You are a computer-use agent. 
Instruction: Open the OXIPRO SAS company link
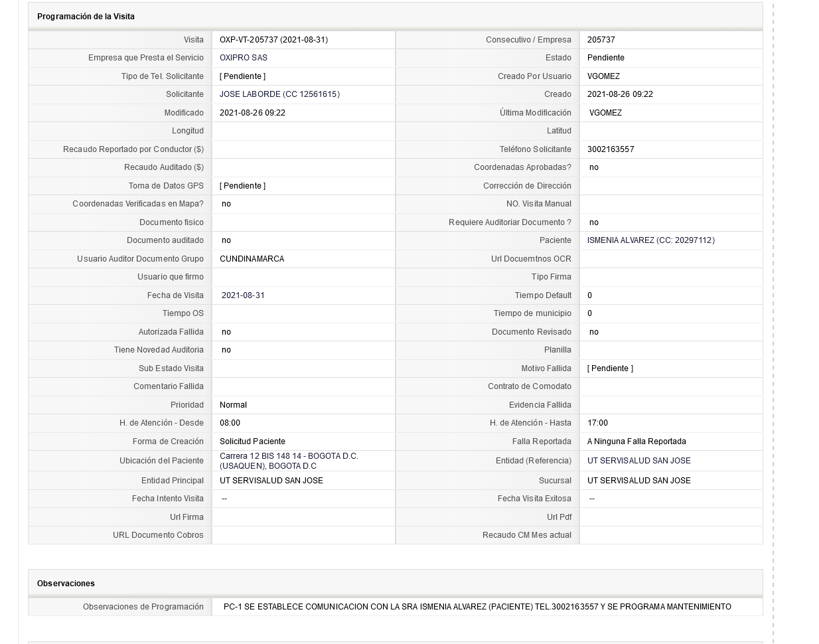tap(244, 58)
